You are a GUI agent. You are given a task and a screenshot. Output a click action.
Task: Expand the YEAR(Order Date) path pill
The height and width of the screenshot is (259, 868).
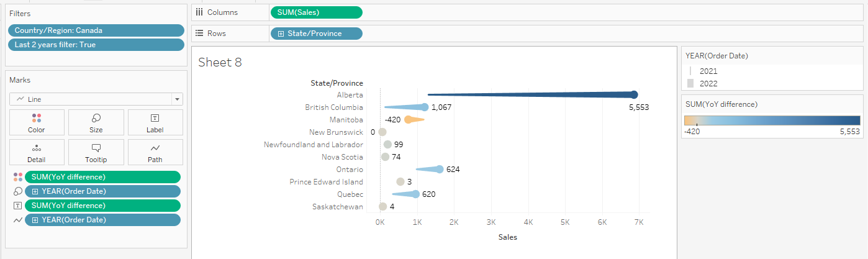pyautogui.click(x=35, y=220)
